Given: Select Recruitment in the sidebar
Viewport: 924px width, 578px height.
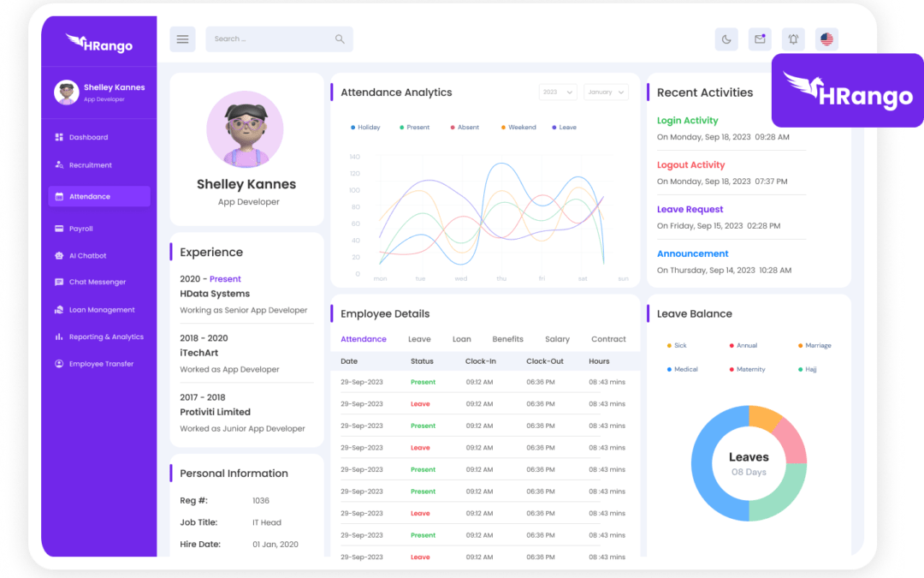Looking at the screenshot, I should [x=90, y=165].
